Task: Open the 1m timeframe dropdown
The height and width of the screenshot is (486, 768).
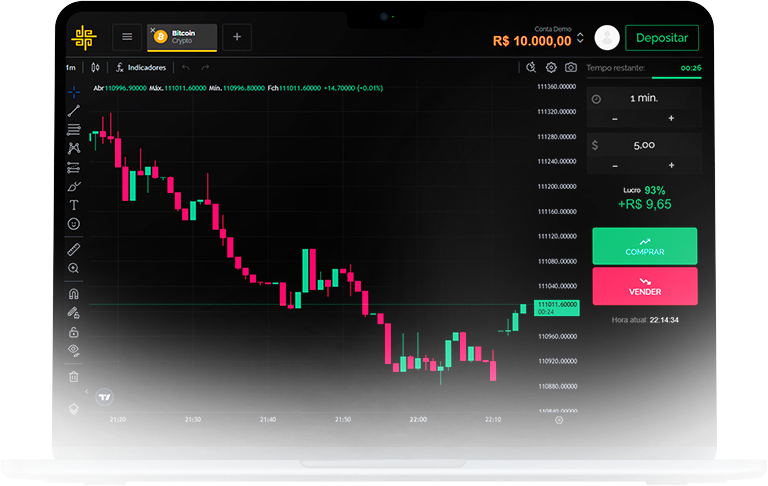Action: coord(71,67)
